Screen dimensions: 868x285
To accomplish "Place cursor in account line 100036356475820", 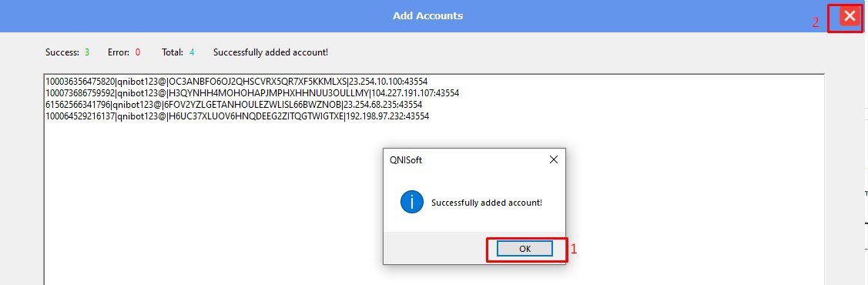I will (x=236, y=82).
